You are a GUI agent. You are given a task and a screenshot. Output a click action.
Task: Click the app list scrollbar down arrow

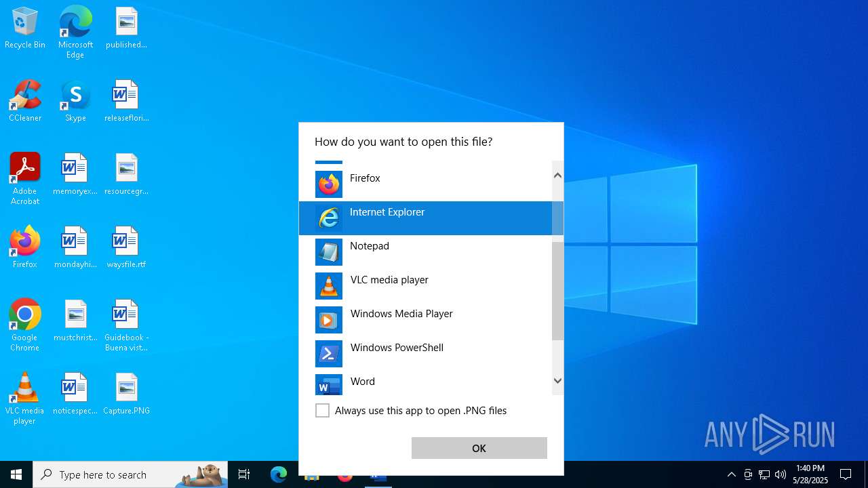pos(557,381)
